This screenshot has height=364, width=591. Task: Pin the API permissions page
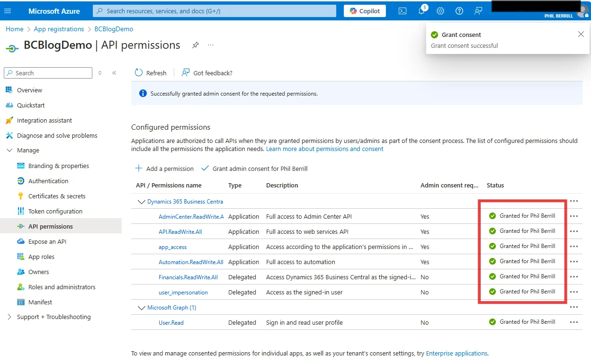tap(195, 45)
